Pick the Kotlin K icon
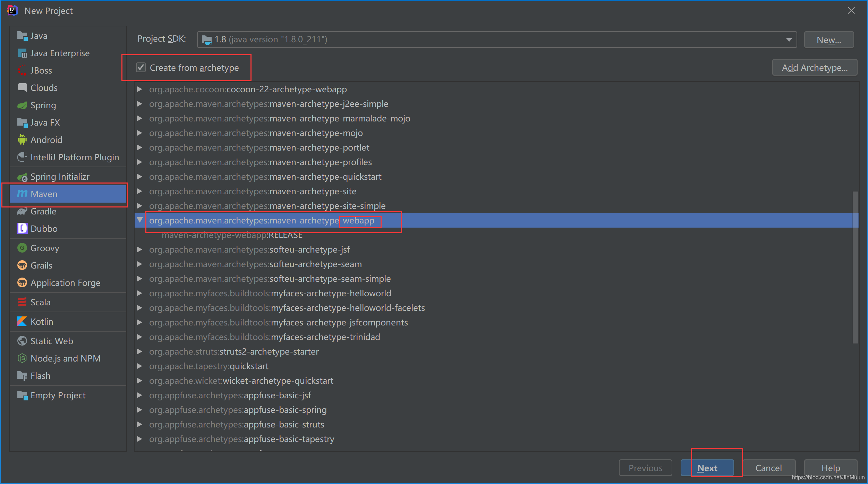 coord(22,322)
